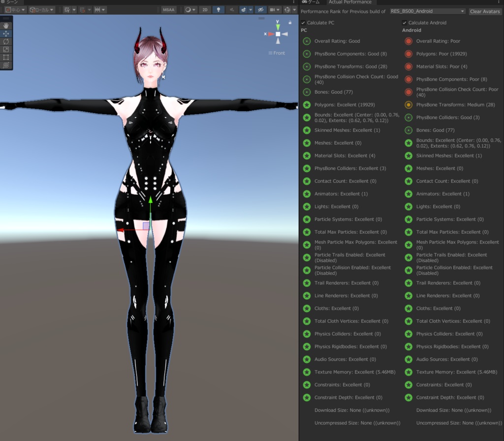This screenshot has width=504, height=441.
Task: Select the Move tool
Action: tap(6, 33)
